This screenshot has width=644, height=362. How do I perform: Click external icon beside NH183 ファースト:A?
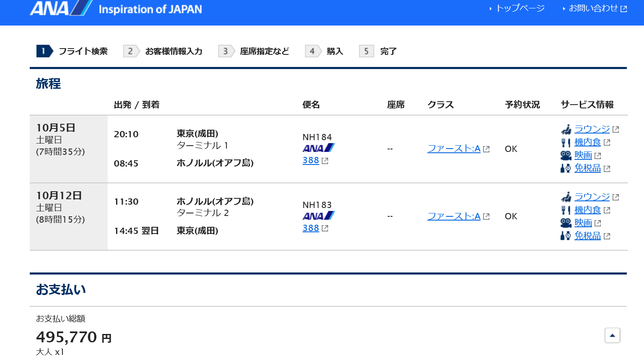pyautogui.click(x=486, y=217)
